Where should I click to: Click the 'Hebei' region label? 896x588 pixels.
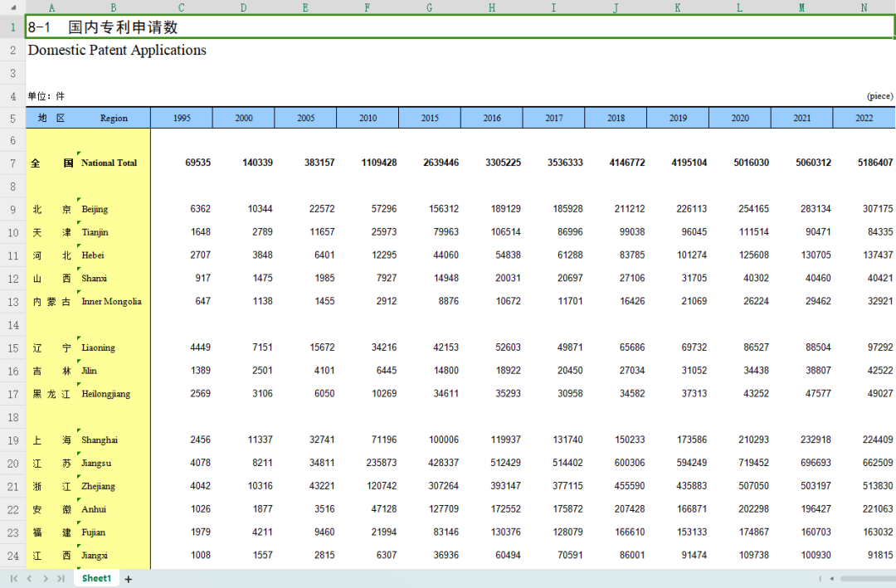click(x=93, y=255)
